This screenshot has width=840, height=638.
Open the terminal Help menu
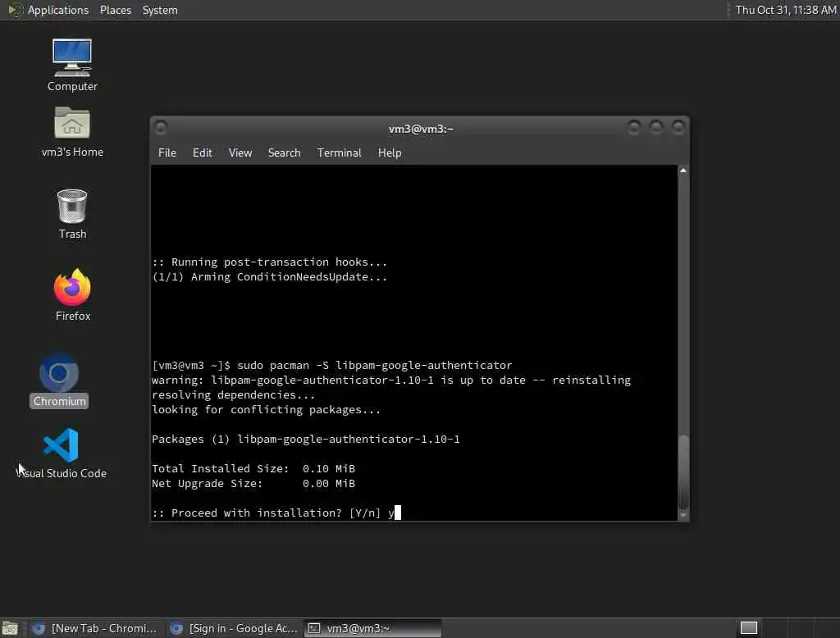coord(390,153)
